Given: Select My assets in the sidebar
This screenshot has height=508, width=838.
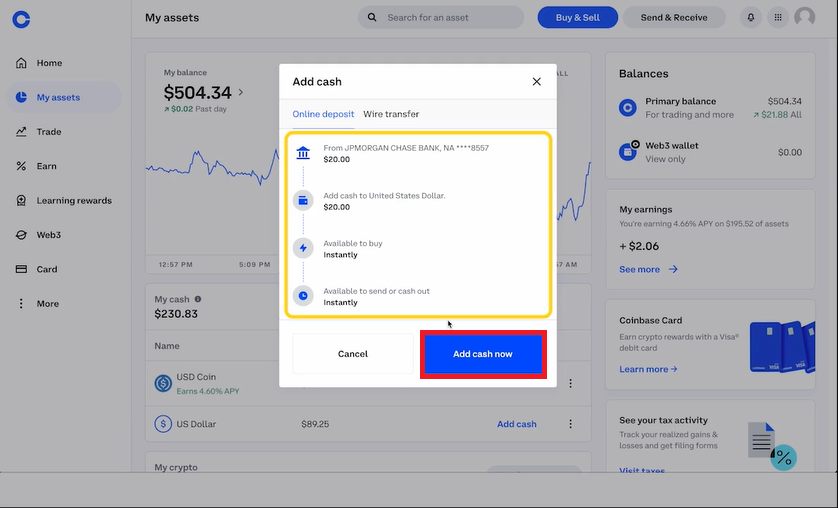Looking at the screenshot, I should pyautogui.click(x=64, y=97).
